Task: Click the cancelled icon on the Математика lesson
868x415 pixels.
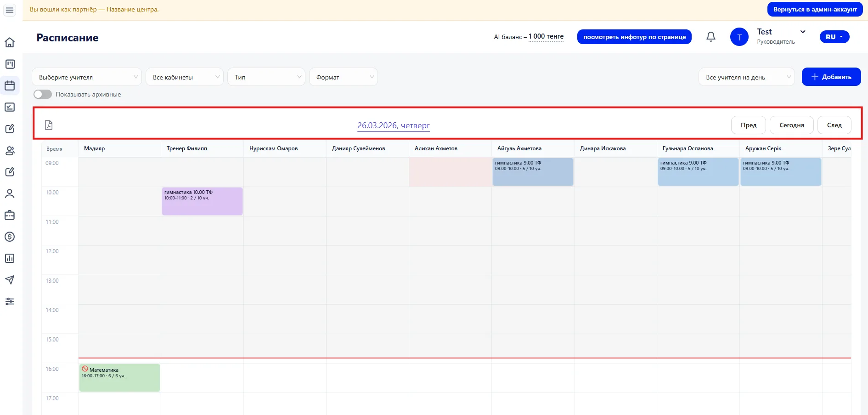Action: click(85, 369)
